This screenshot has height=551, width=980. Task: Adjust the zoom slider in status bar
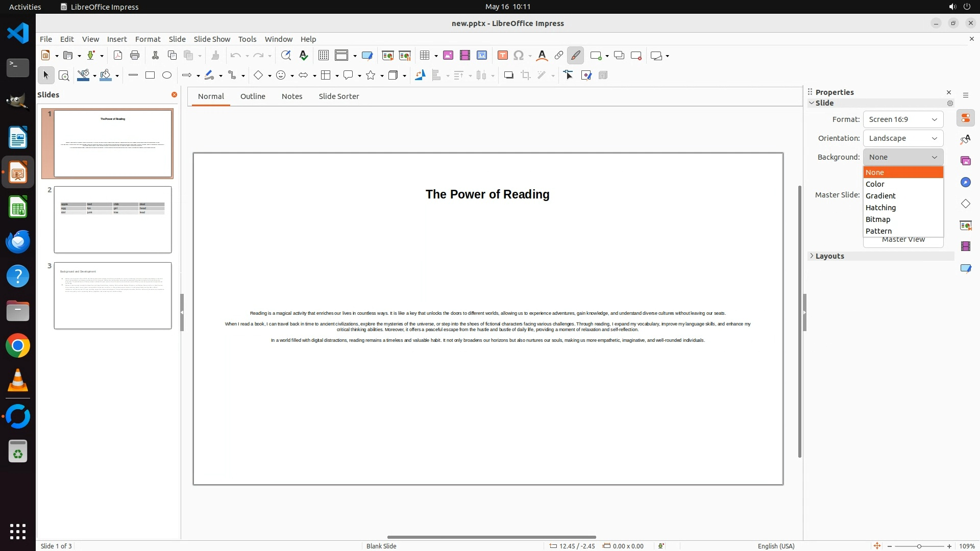coord(919,546)
